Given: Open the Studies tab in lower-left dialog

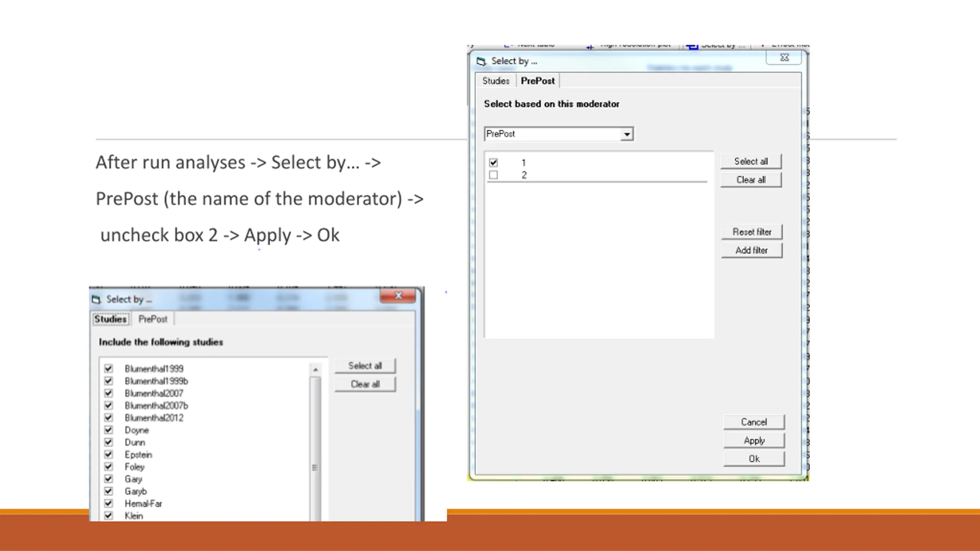Looking at the screenshot, I should [x=111, y=319].
